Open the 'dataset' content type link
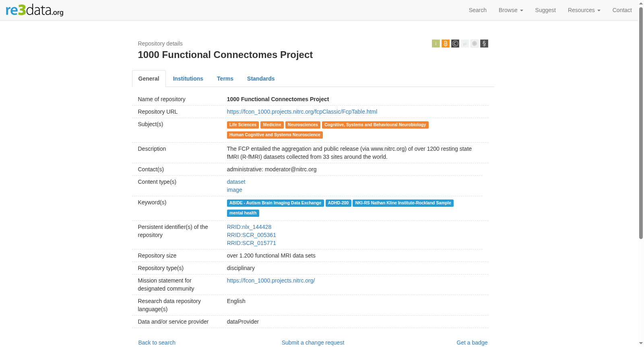This screenshot has height=347, width=644. click(236, 182)
